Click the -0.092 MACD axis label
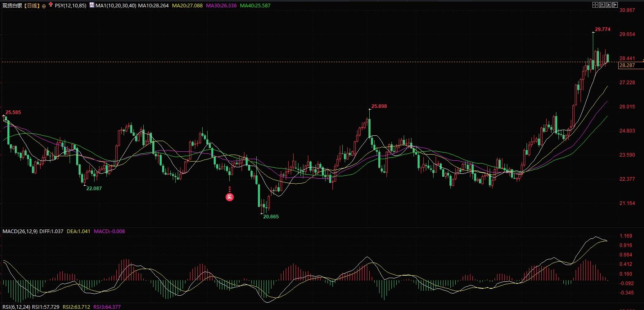The height and width of the screenshot is (310, 644). (626, 283)
